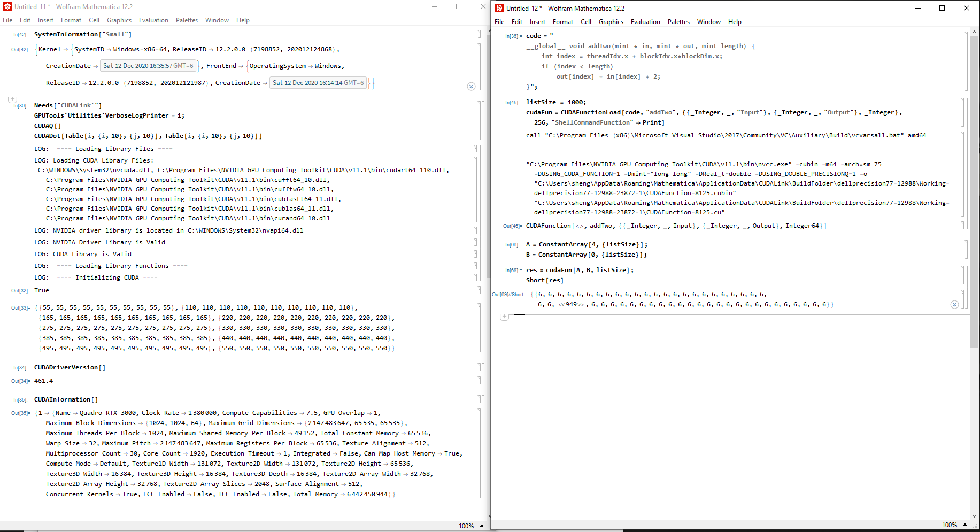Click call vcvarsall.bat command line text

click(726, 135)
